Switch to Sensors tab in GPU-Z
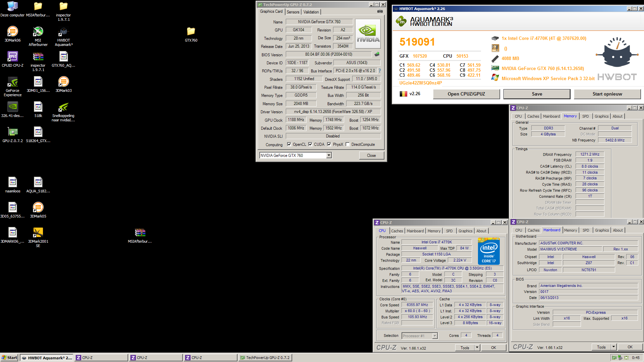The width and height of the screenshot is (644, 362). tap(293, 12)
